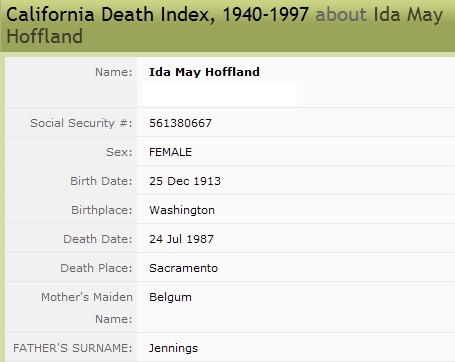Image resolution: width=455 pixels, height=362 pixels.
Task: Click the Death Date label
Action: point(98,239)
